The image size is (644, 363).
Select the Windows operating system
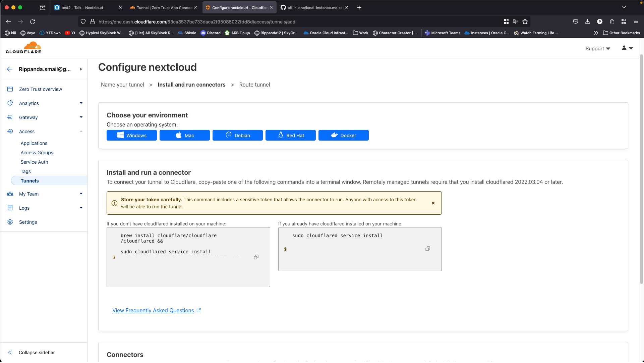pos(132,135)
